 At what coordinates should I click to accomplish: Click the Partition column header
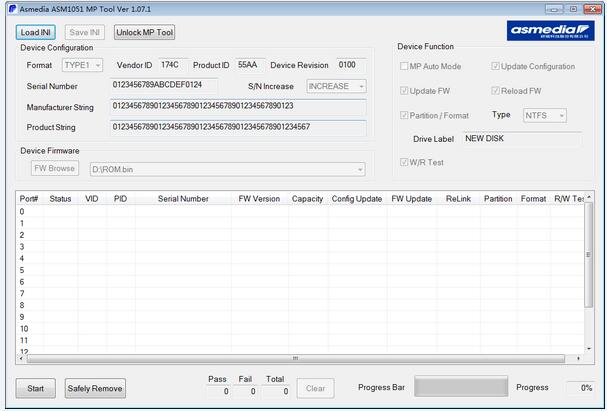click(498, 199)
